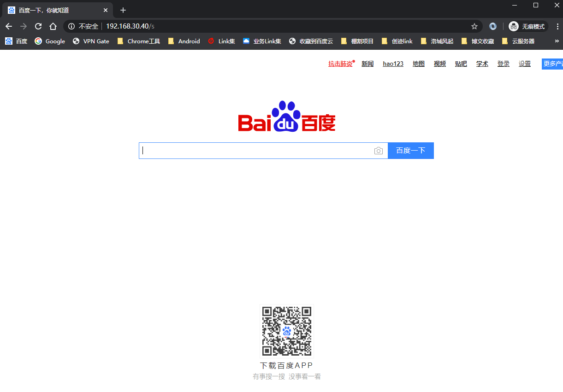Reload the page with the refresh icon

click(x=38, y=26)
